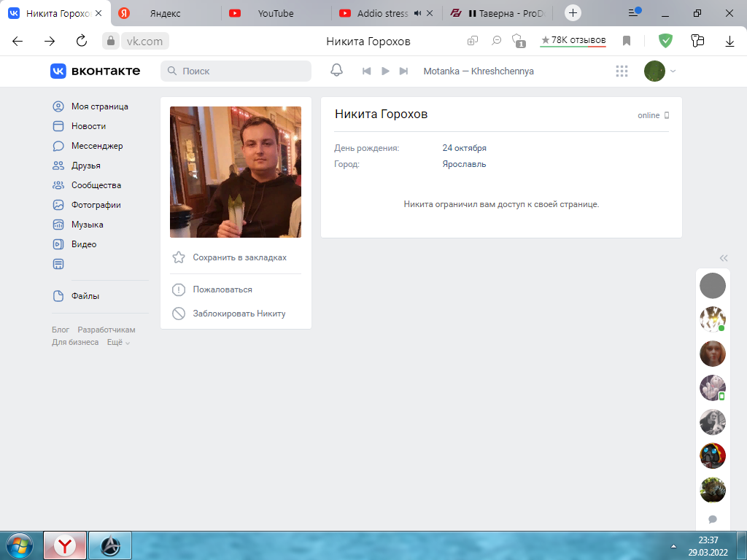The image size is (747, 560).
Task: Expand the Ещё footer menu
Action: (x=118, y=342)
